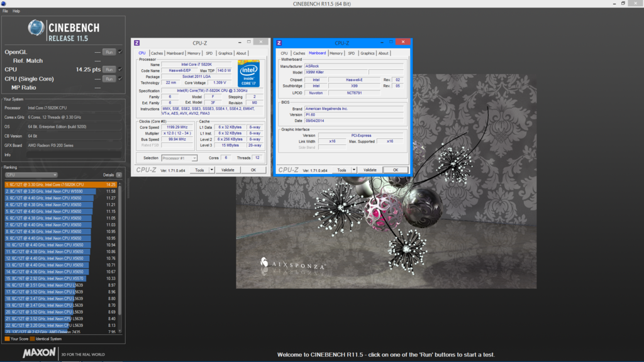Screen dimensions: 644x362
Task: Switch to Memory tab in right CPU-Z
Action: click(336, 53)
